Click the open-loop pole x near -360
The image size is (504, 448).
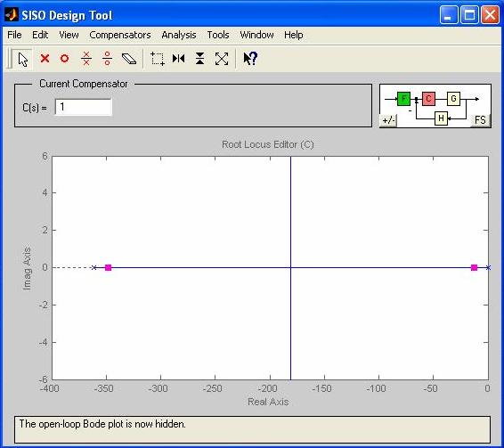tap(93, 267)
